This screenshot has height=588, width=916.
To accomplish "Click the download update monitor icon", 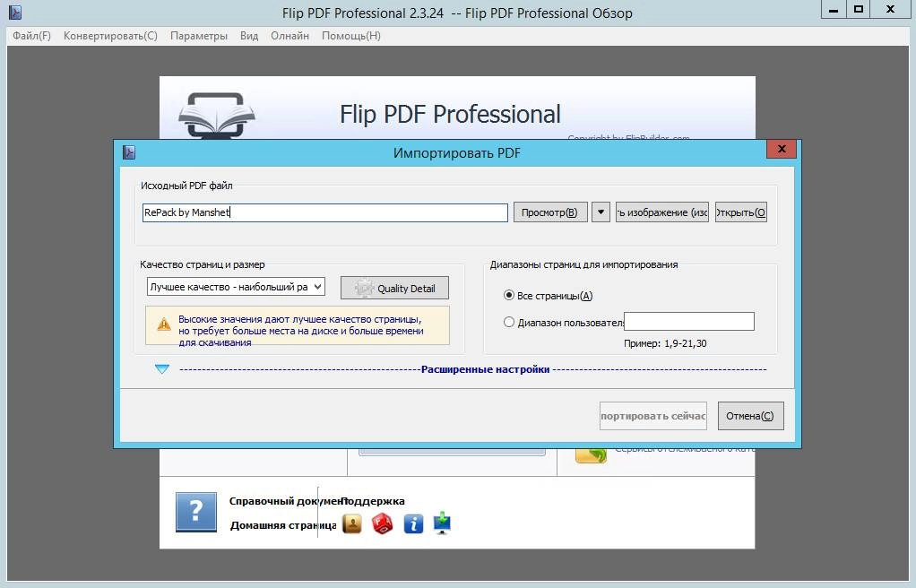I will 442,523.
